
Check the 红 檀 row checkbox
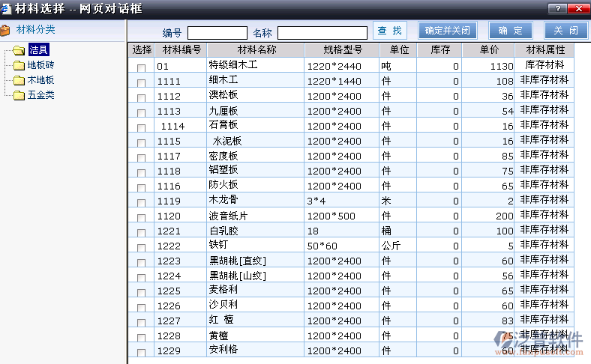click(141, 323)
